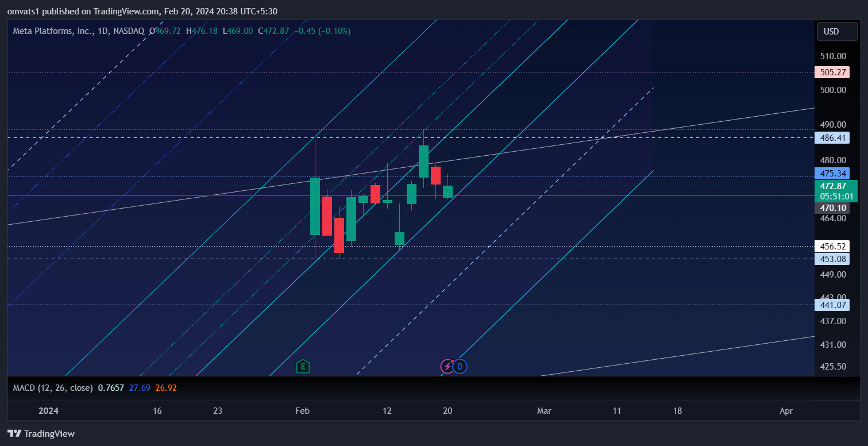Viewport: 868px width, 446px height.
Task: Click the Apr label on the time axis
Action: click(x=786, y=411)
